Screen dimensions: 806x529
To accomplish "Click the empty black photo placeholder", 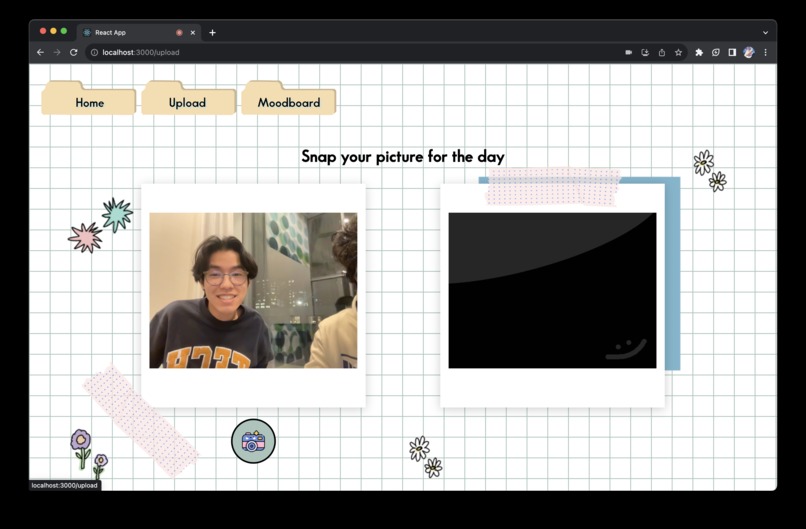I will tap(553, 290).
